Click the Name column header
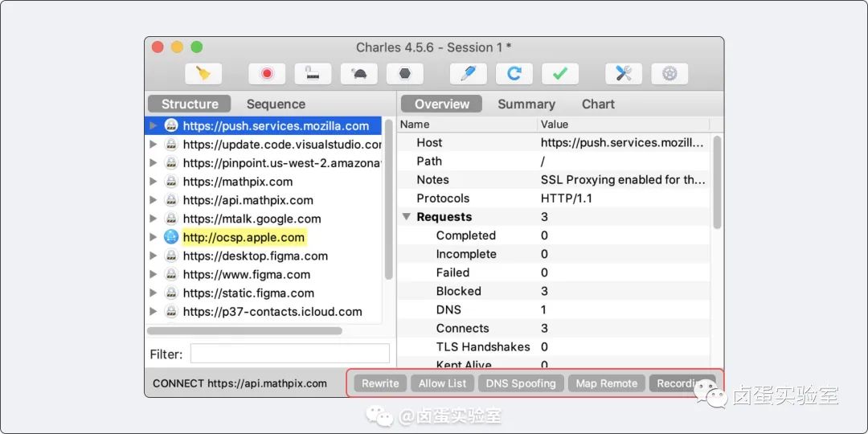 point(467,125)
